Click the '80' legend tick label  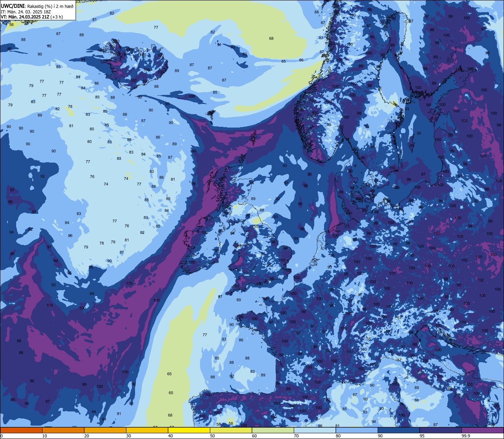pos(338,436)
